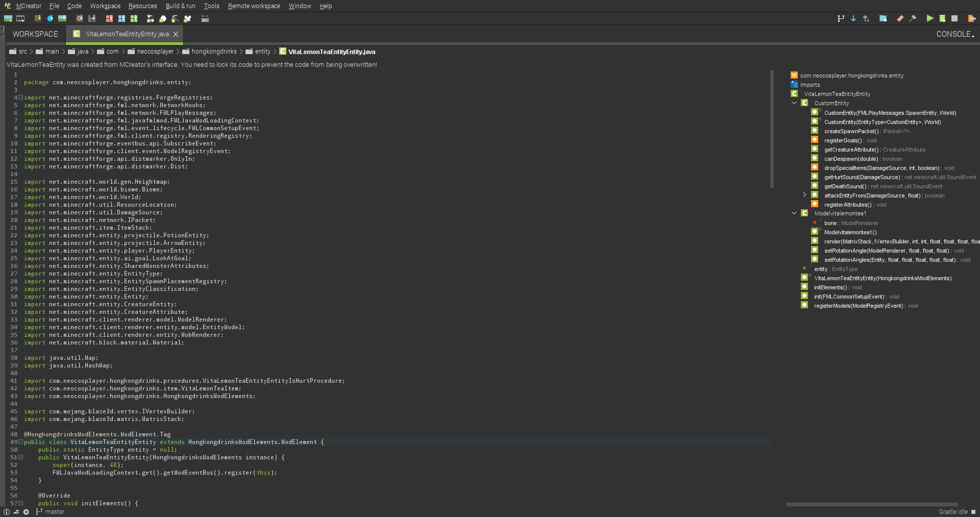Click the master branch label in status bar

click(54, 512)
